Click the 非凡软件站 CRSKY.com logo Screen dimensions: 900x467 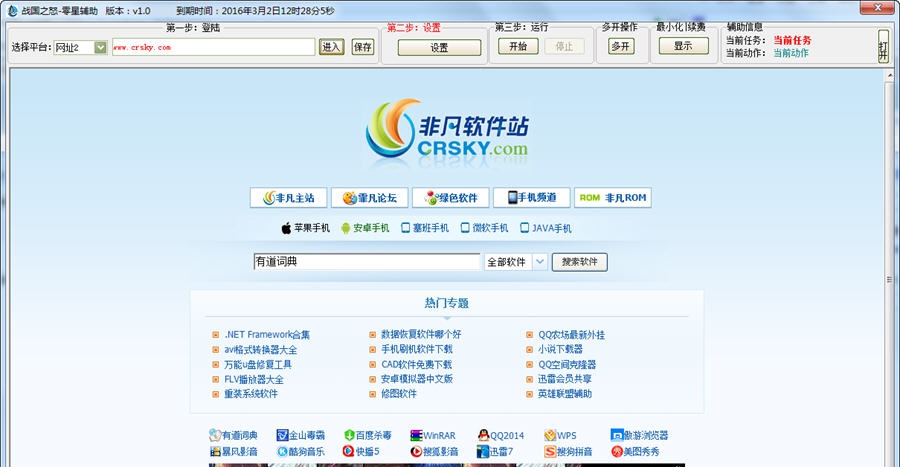(x=447, y=130)
